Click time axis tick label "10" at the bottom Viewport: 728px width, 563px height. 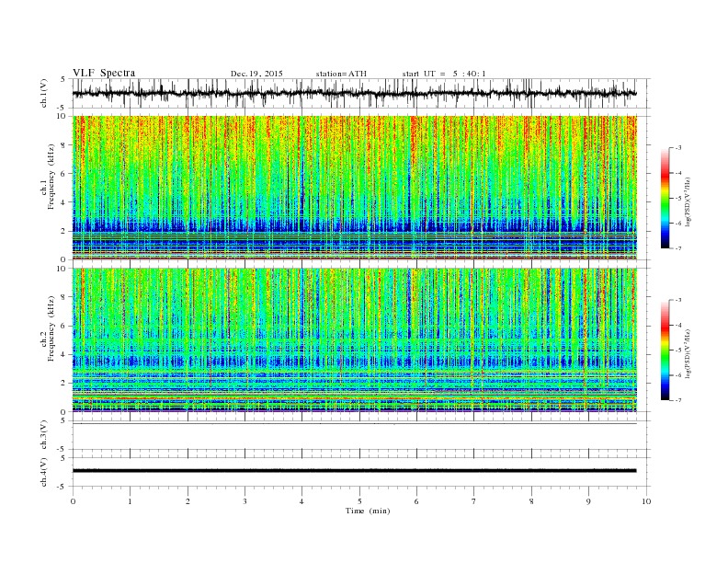(646, 501)
